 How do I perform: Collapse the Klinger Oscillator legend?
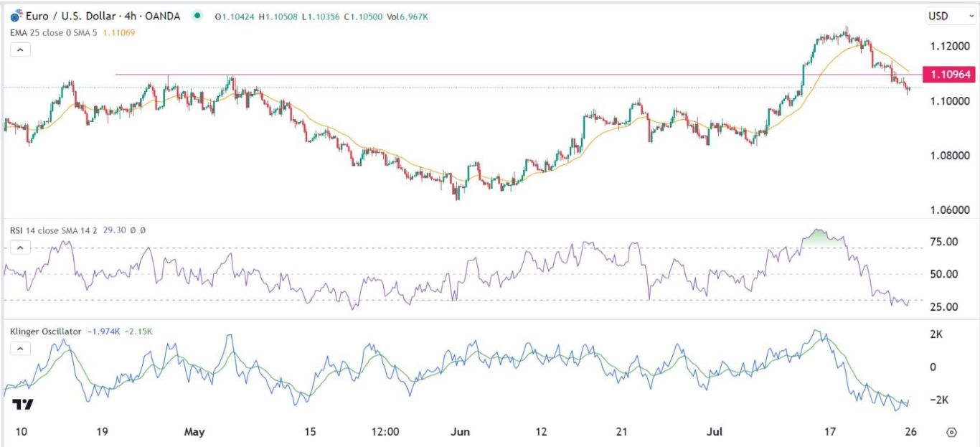click(x=20, y=349)
